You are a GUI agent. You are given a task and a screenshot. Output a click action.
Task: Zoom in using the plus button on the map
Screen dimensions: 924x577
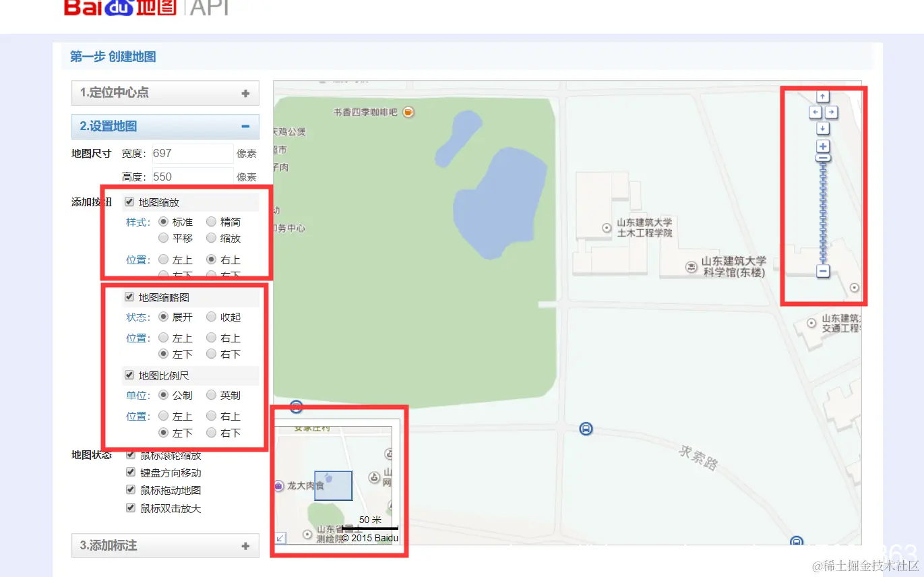click(823, 146)
